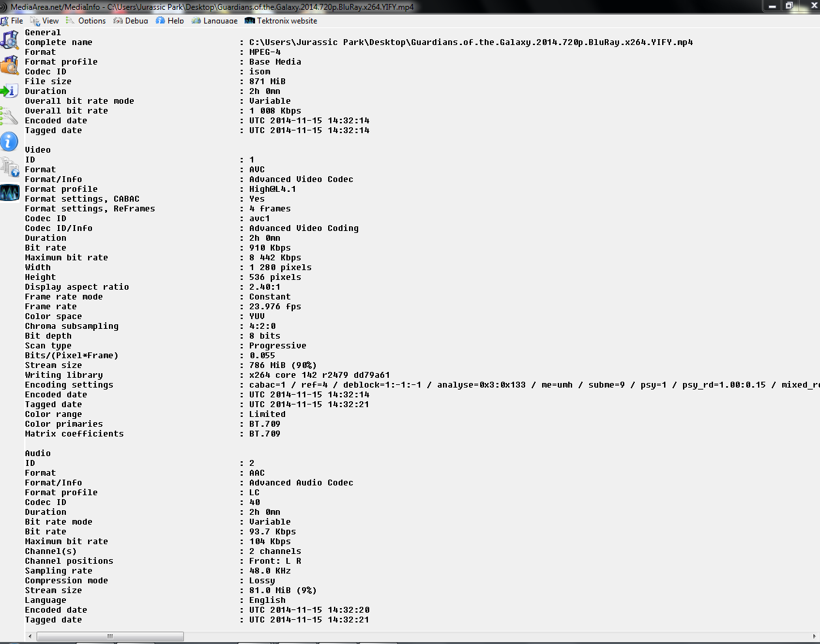This screenshot has width=820, height=644.
Task: Click the 'YUV' color space value
Action: tap(257, 316)
